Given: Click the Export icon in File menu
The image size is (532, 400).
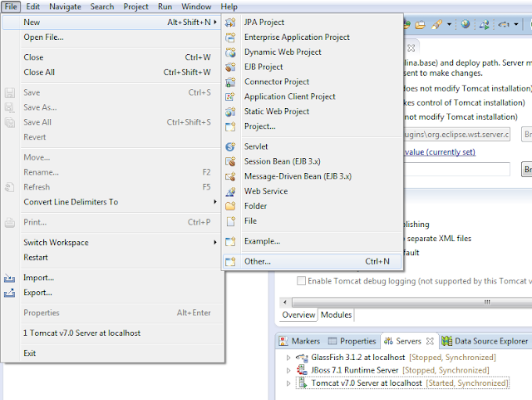Looking at the screenshot, I should tap(9, 293).
